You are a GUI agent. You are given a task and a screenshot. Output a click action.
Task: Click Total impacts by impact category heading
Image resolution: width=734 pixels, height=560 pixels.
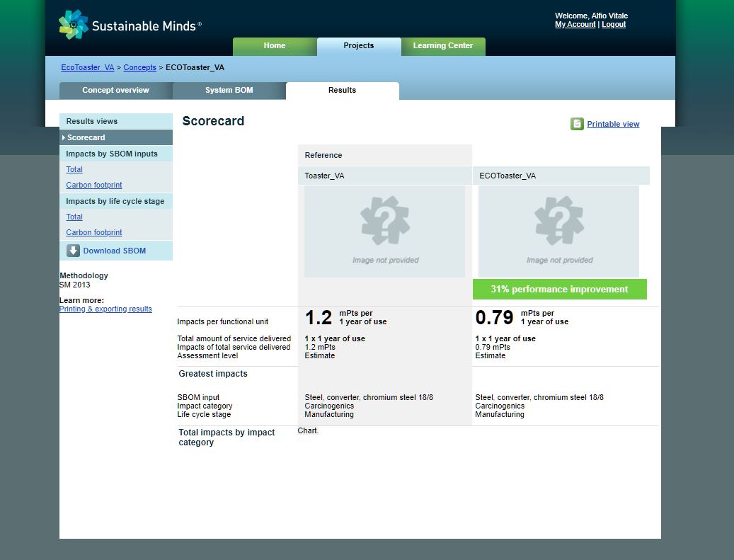pos(226,438)
